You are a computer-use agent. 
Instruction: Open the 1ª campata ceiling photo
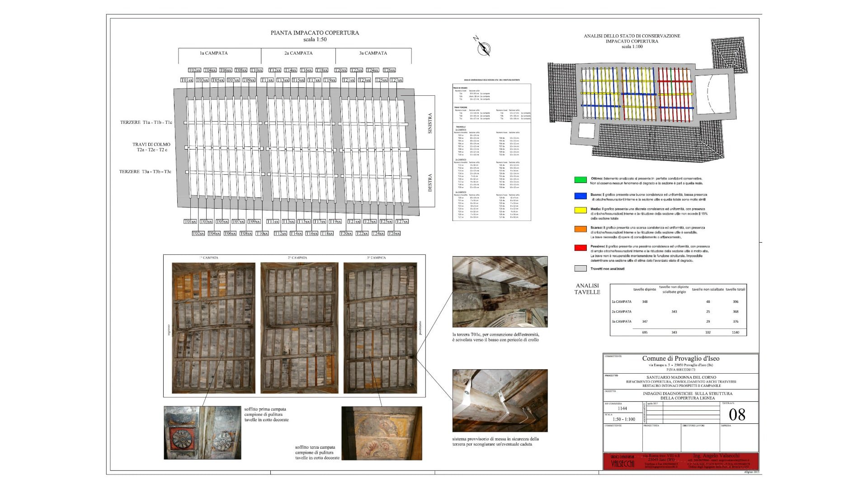coord(213,328)
